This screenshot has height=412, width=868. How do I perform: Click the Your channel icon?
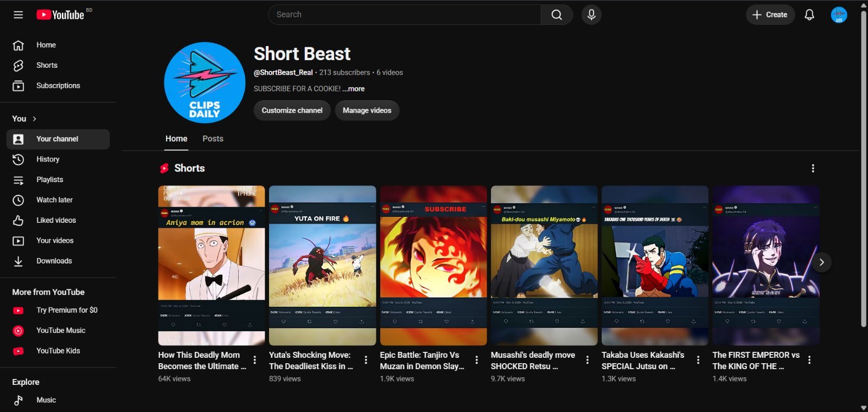(x=18, y=139)
